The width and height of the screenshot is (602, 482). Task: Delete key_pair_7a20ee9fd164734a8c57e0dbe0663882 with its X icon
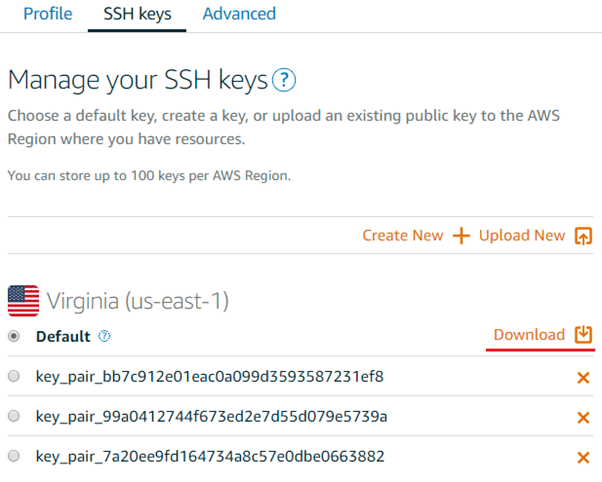pyautogui.click(x=583, y=457)
